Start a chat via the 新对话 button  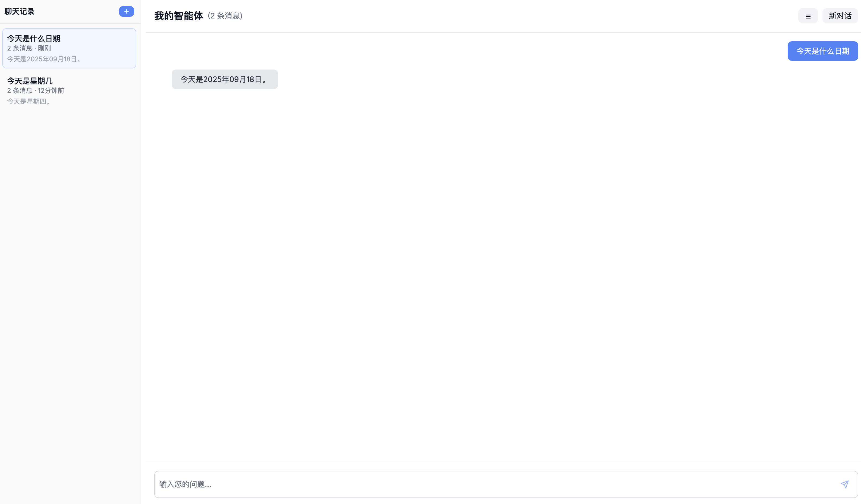[x=840, y=16]
